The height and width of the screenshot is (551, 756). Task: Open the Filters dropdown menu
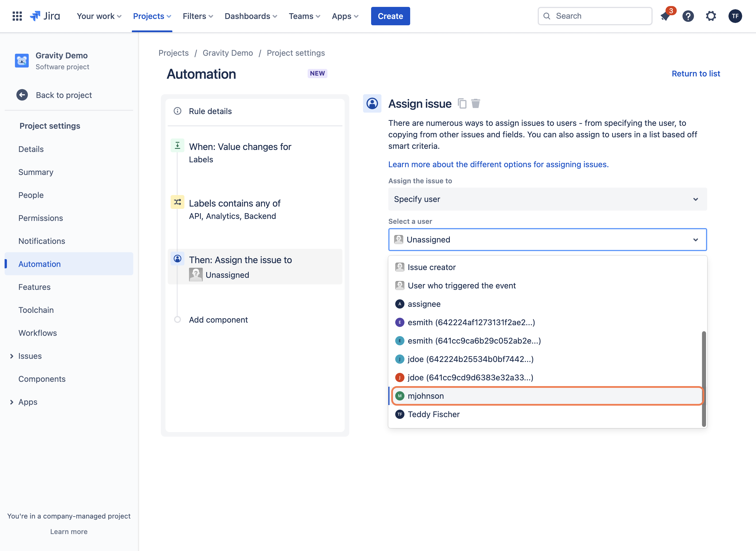pyautogui.click(x=198, y=16)
